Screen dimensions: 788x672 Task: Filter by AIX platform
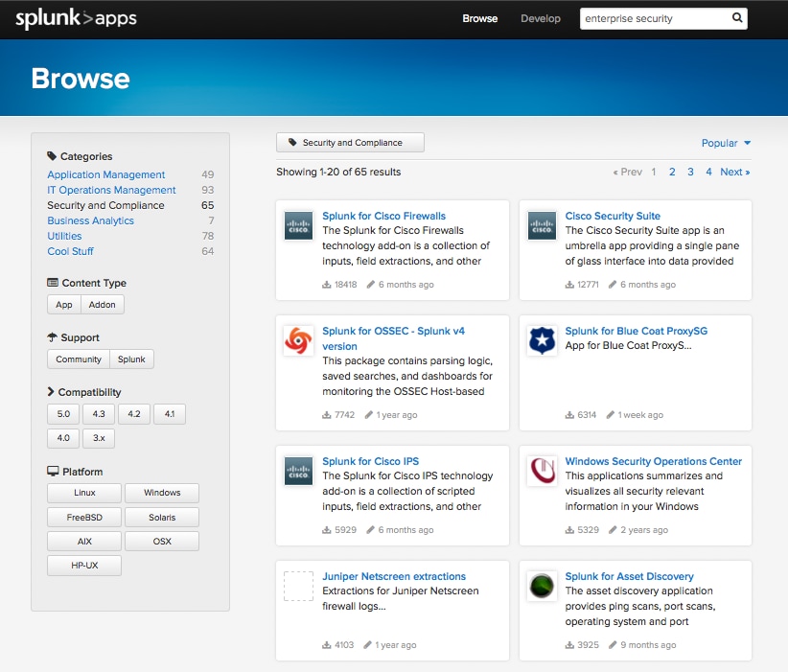(84, 542)
